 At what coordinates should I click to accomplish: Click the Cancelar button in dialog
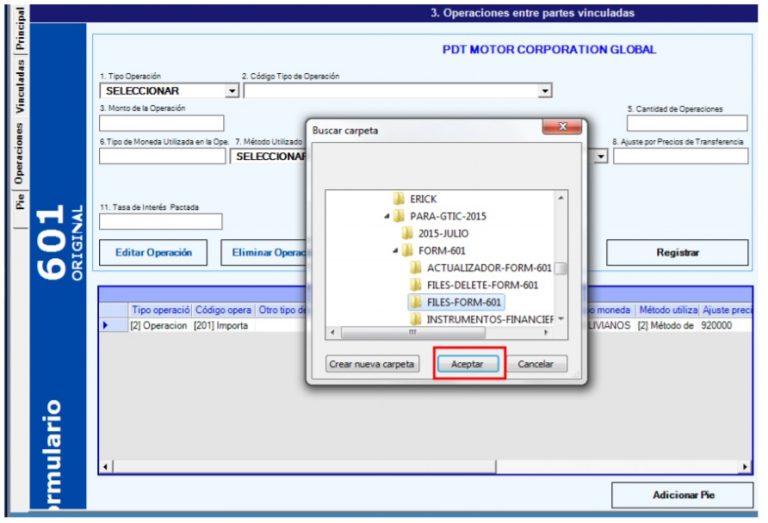tap(536, 365)
